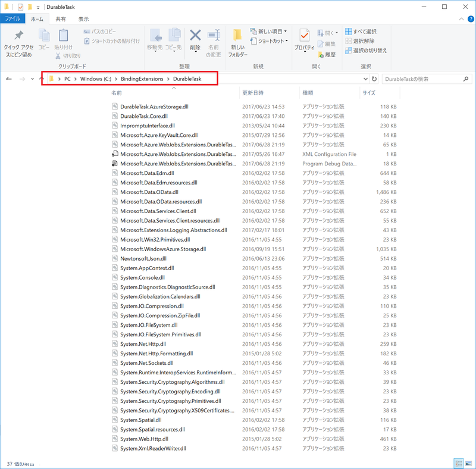
Task: Click the Paste clipboard icon
Action: (x=63, y=35)
